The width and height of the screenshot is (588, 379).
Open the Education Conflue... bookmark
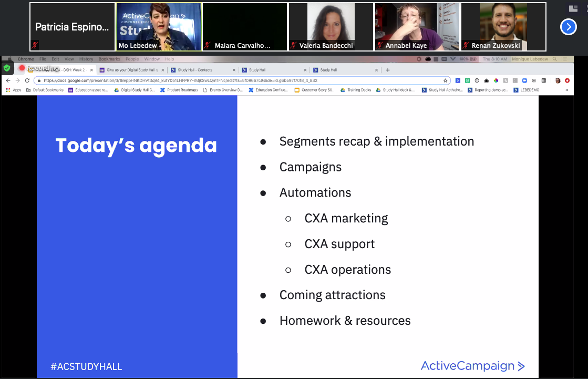269,90
